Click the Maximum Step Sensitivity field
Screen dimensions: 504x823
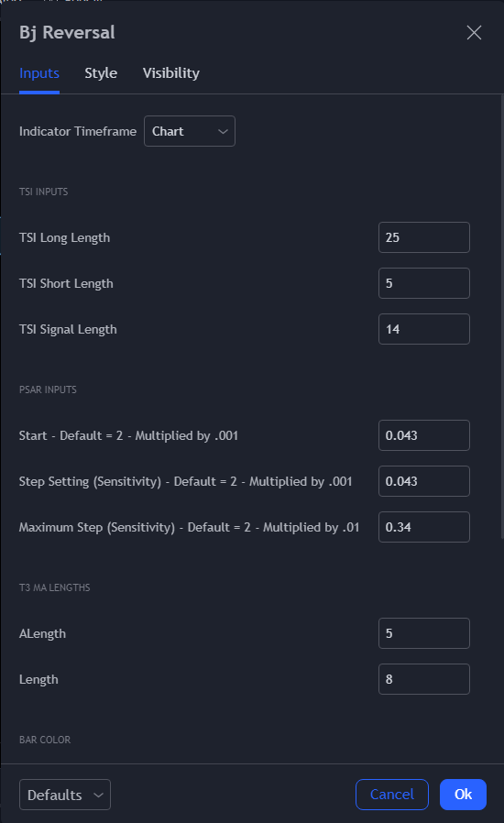click(x=424, y=527)
